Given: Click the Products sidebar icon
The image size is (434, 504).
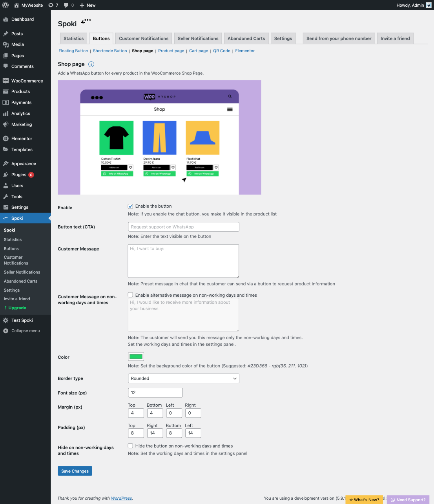Looking at the screenshot, I should tap(5, 91).
